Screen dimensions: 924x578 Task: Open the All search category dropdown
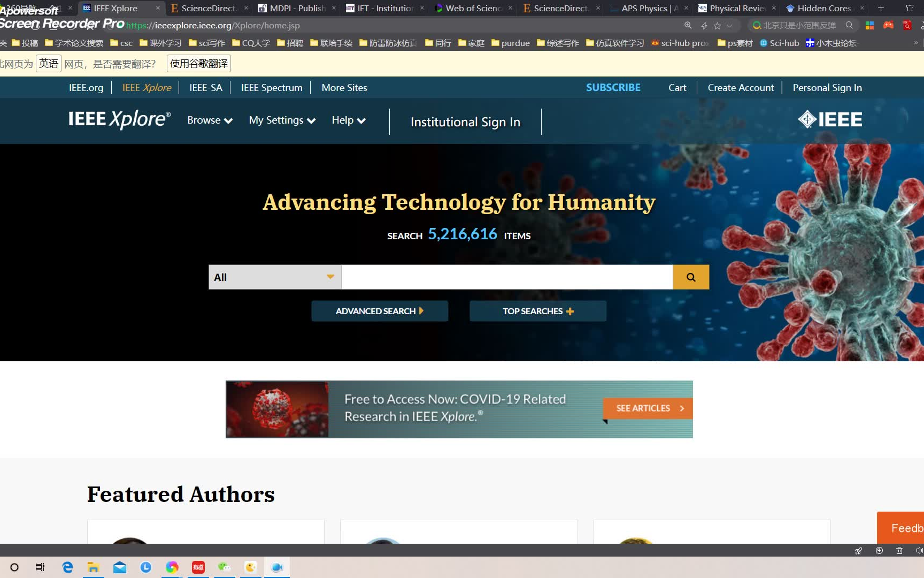[x=275, y=277]
